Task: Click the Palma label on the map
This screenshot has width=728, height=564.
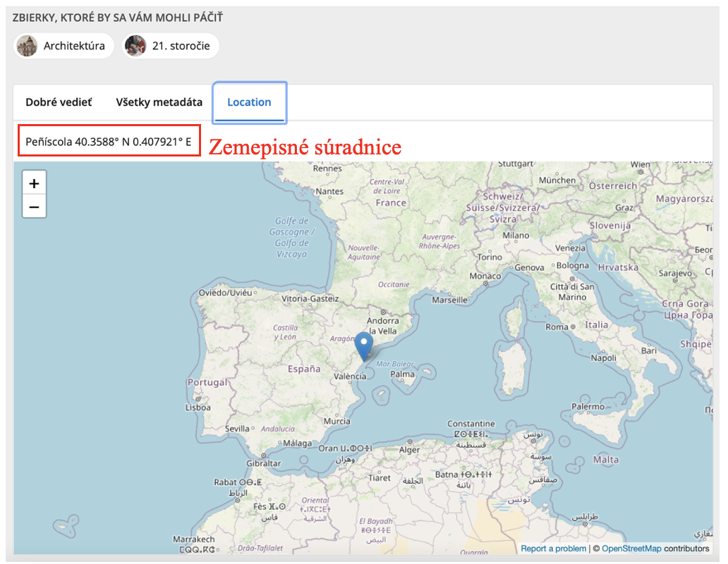Action: click(402, 374)
